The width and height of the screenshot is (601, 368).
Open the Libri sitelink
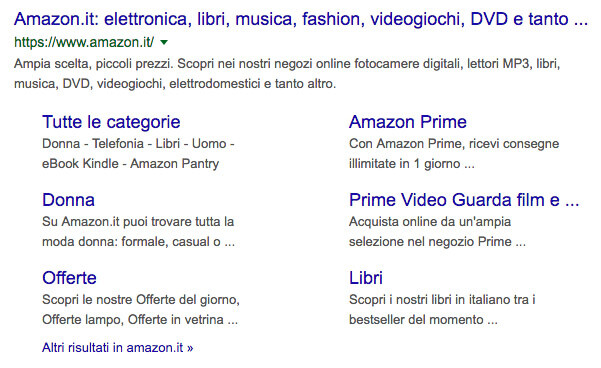pos(366,278)
